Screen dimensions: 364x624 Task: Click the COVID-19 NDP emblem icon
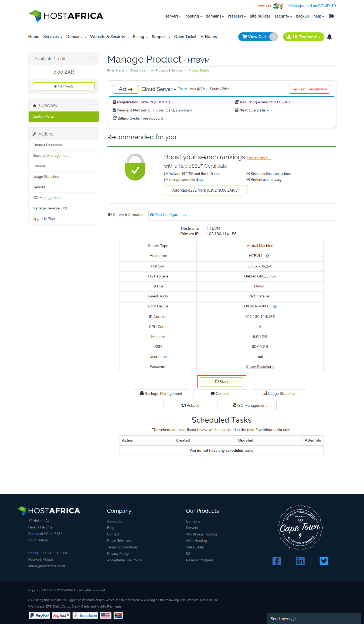click(x=278, y=6)
